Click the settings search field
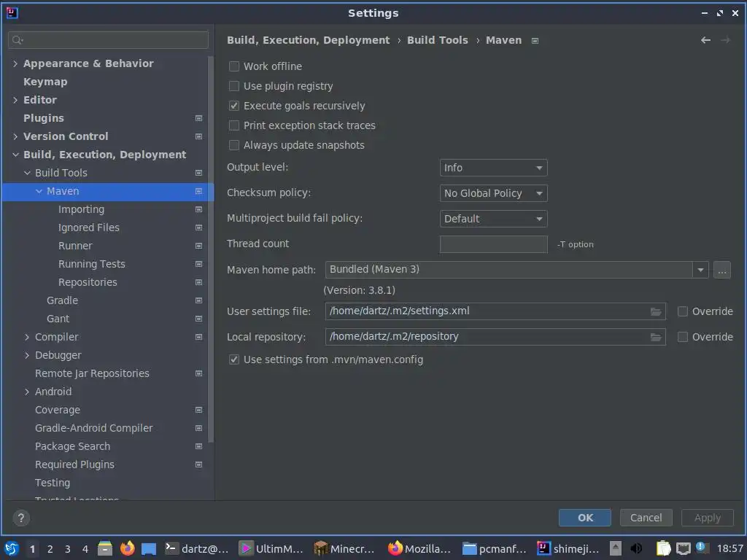The width and height of the screenshot is (747, 560). (x=108, y=40)
